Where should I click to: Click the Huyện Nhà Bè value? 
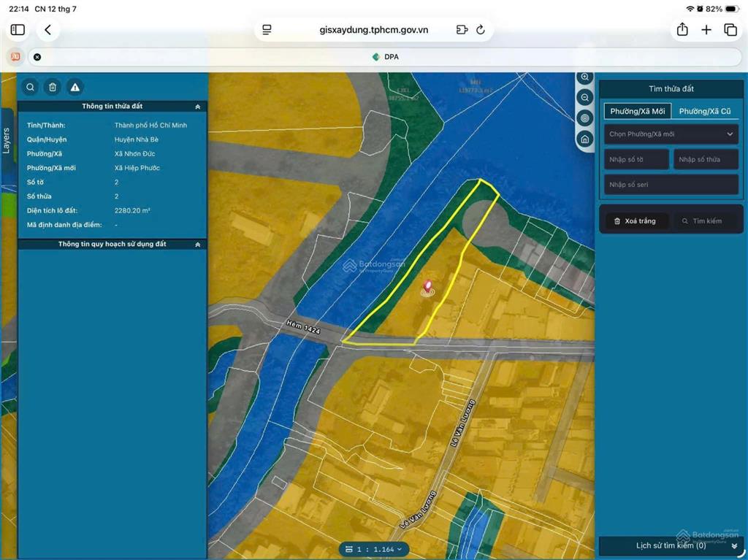[x=137, y=139]
